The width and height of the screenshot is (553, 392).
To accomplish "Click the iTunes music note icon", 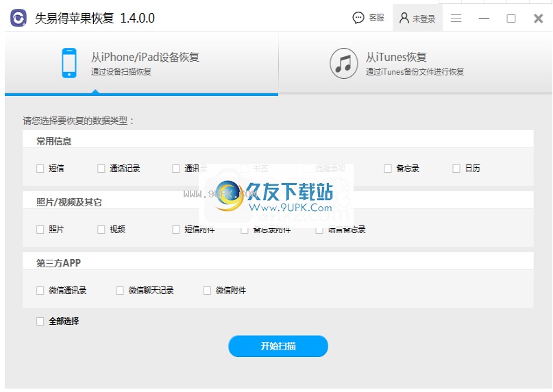I will [343, 64].
